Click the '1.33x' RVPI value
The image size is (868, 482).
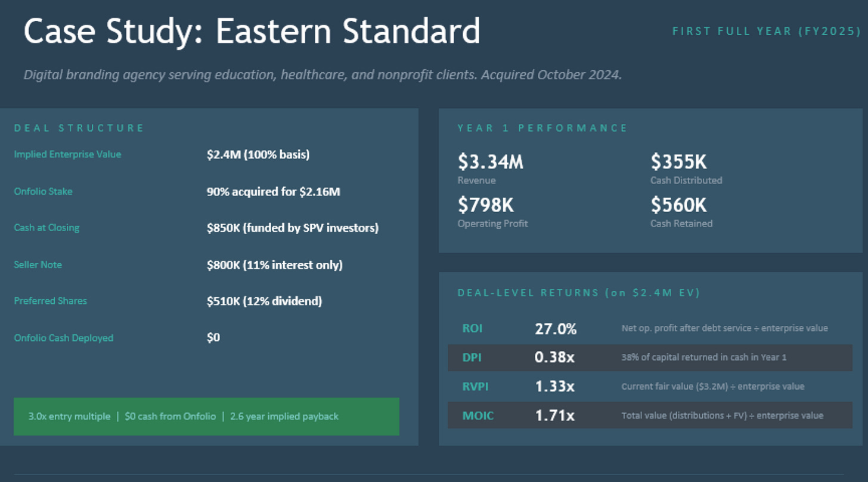click(x=554, y=387)
